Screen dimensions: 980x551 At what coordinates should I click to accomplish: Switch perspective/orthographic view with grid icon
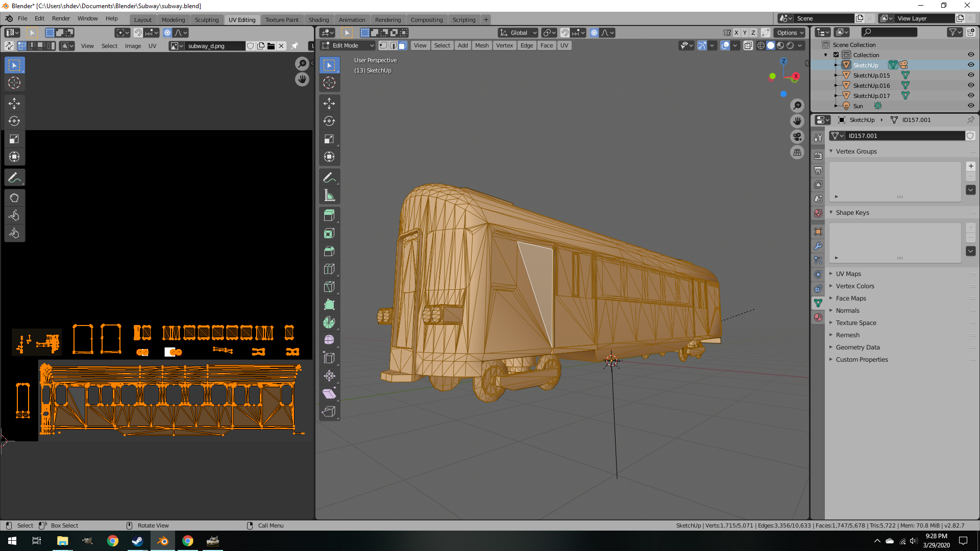(797, 153)
